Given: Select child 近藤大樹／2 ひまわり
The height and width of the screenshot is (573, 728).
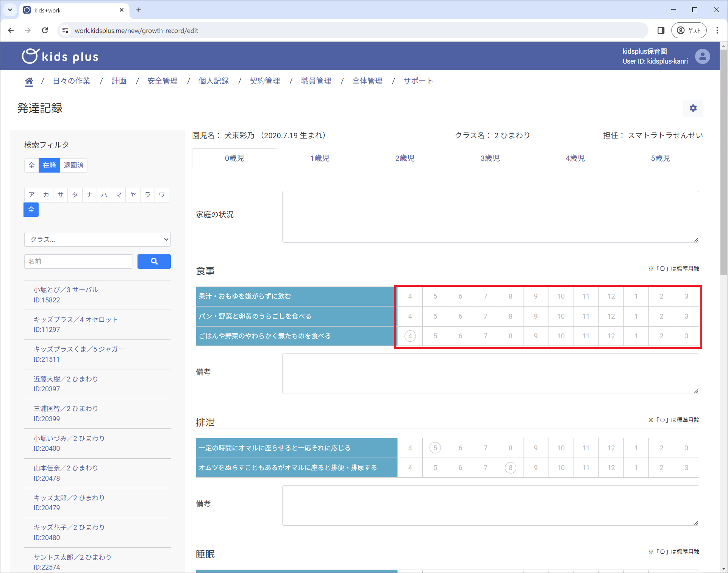Looking at the screenshot, I should click(x=97, y=384).
